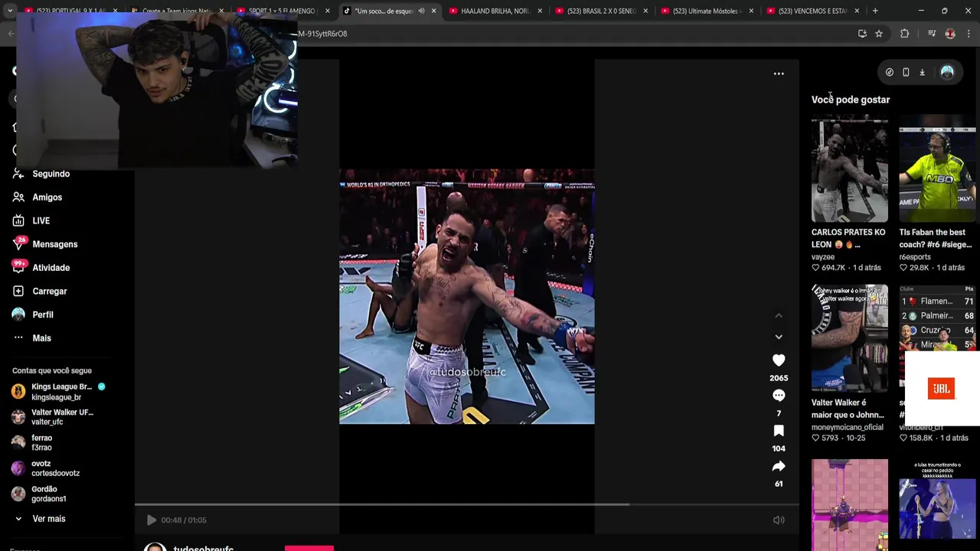This screenshot has width=980, height=551.
Task: Open the tab search dropdown arrow
Action: 10,11
